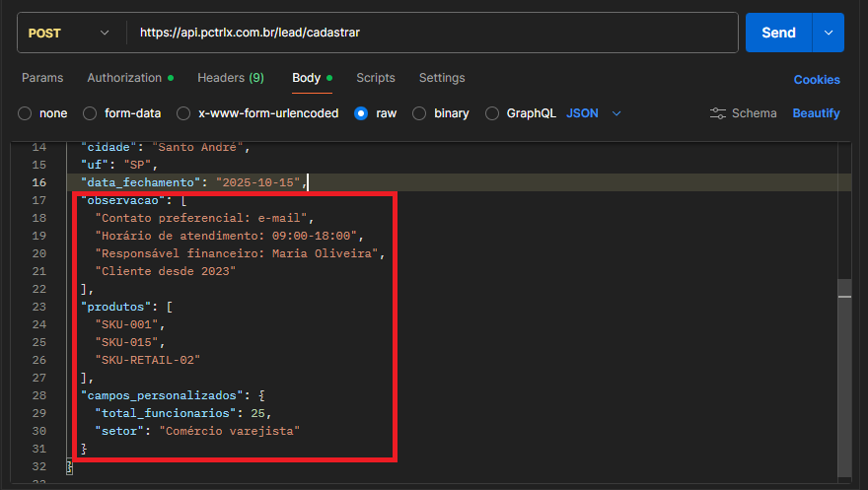This screenshot has width=868, height=490.
Task: Open the POST method dropdown
Action: tap(69, 33)
